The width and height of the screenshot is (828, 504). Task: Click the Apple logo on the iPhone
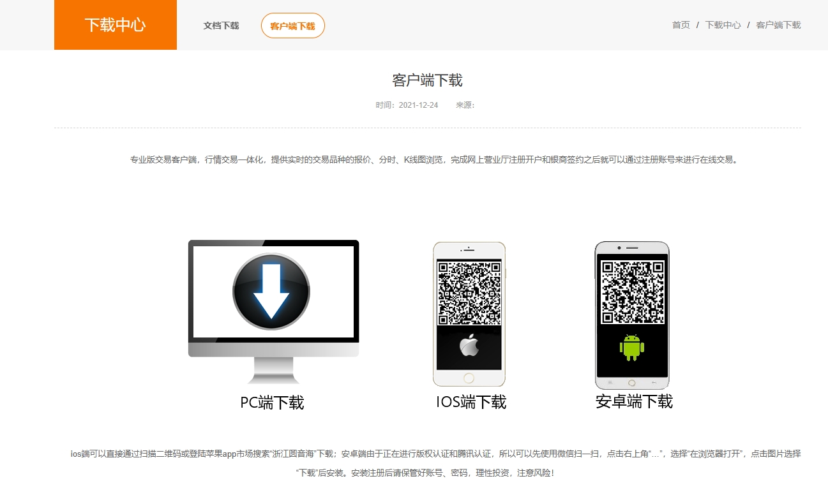469,345
